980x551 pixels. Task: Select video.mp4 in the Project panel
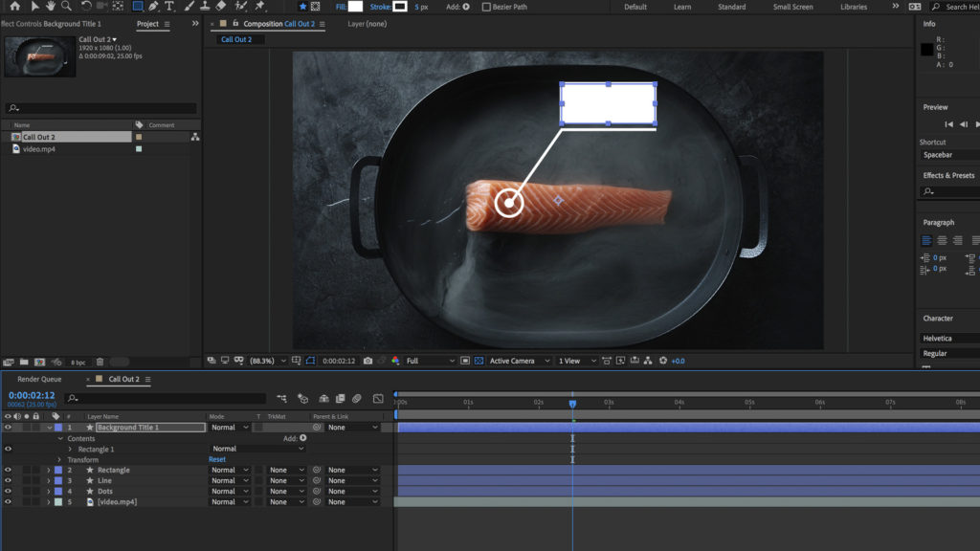pos(39,149)
